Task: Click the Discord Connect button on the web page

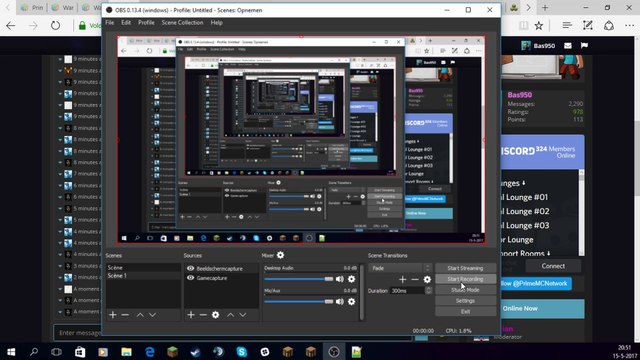Action: [553, 266]
